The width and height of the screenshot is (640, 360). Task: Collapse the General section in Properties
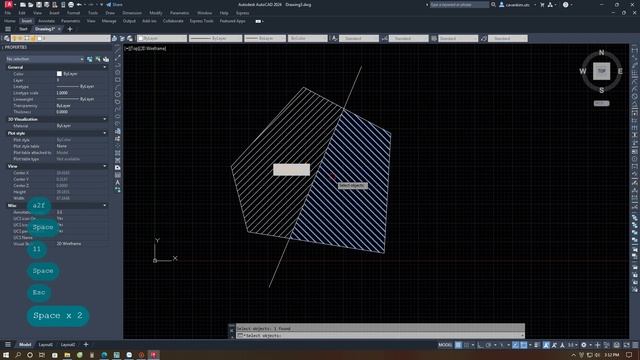click(x=105, y=67)
